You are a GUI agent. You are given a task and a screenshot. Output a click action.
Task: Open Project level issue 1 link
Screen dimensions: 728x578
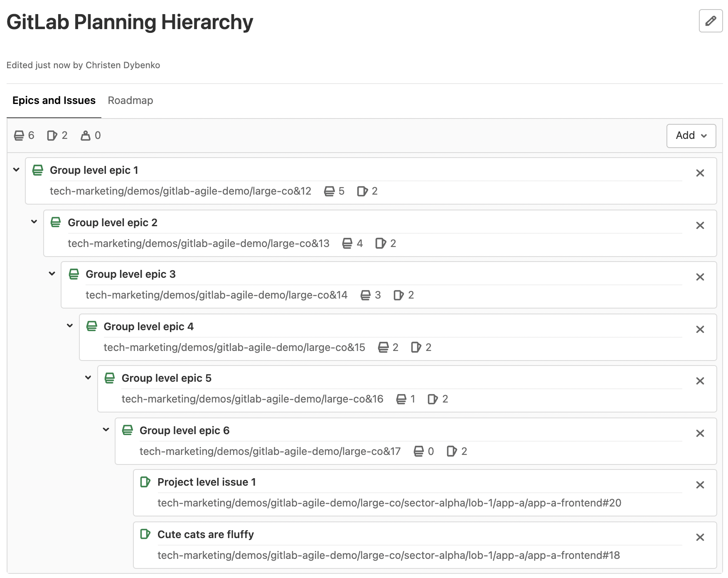207,482
